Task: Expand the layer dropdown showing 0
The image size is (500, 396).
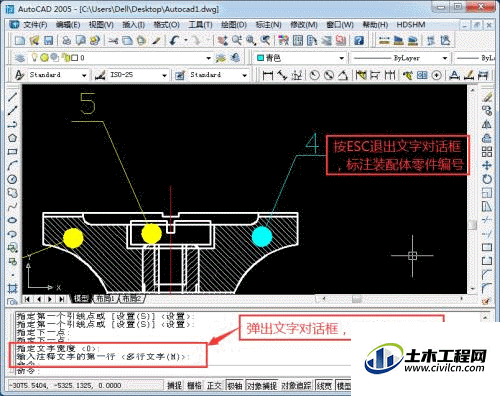Action: 209,58
